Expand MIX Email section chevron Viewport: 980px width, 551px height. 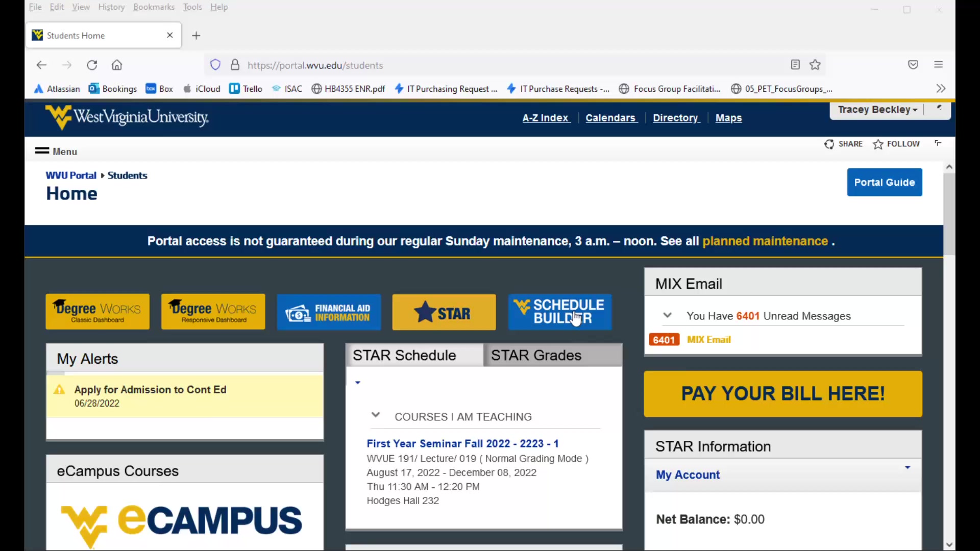[667, 315]
